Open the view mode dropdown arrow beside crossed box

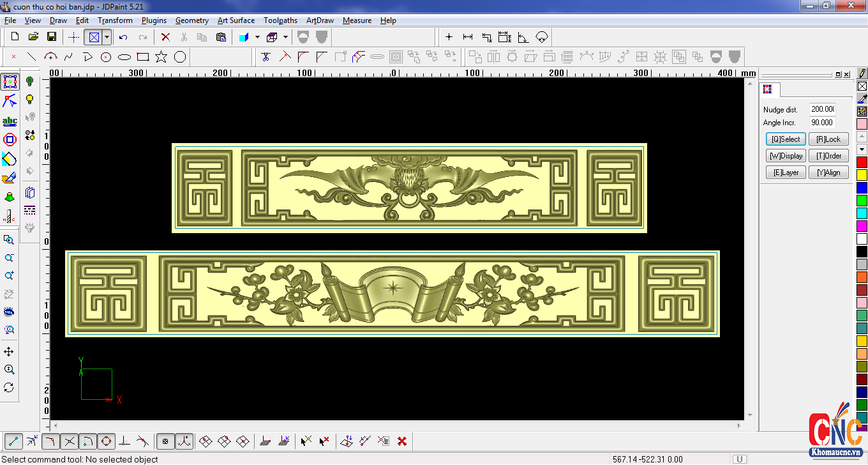click(x=107, y=37)
